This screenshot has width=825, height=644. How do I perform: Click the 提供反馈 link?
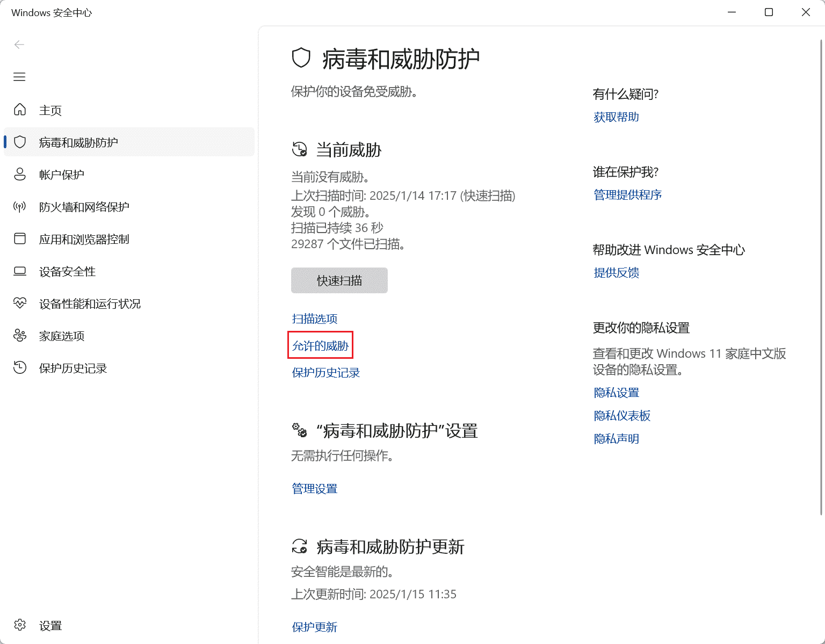pos(617,273)
